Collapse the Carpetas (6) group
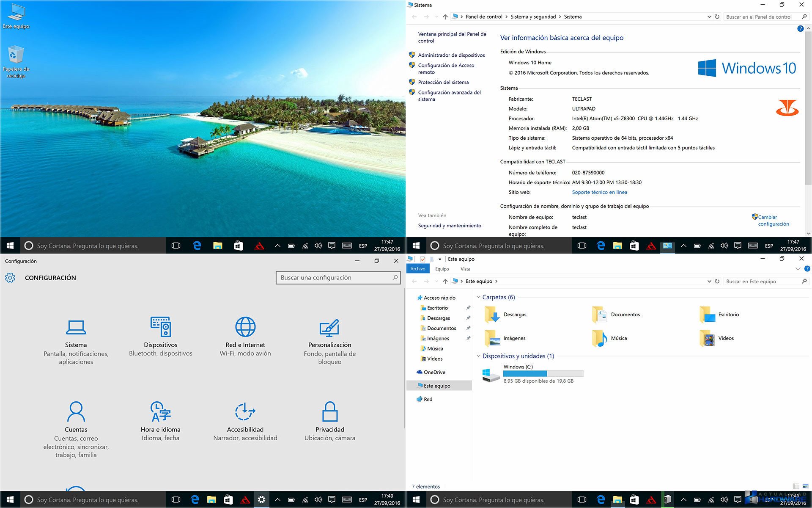Image resolution: width=812 pixels, height=508 pixels. pyautogui.click(x=478, y=297)
